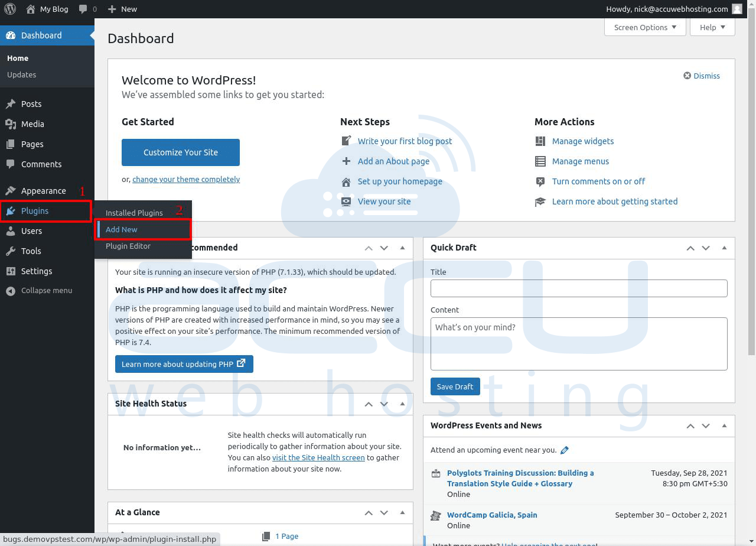The image size is (756, 546).
Task: Click Learn more about updating PHP
Action: click(184, 364)
